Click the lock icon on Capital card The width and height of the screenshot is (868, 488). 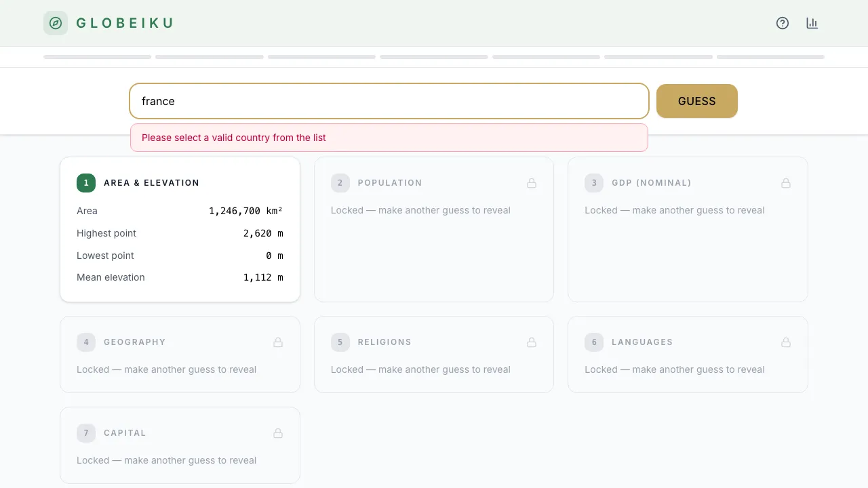(x=278, y=433)
